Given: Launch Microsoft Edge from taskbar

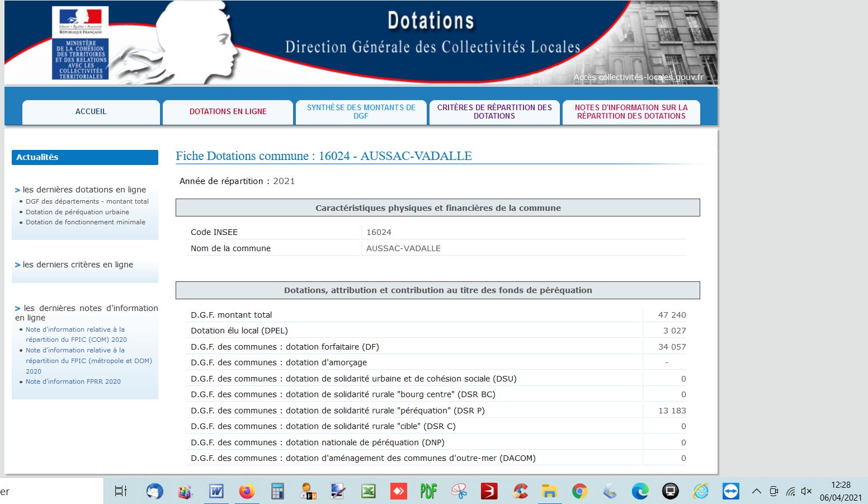Looking at the screenshot, I should point(640,492).
